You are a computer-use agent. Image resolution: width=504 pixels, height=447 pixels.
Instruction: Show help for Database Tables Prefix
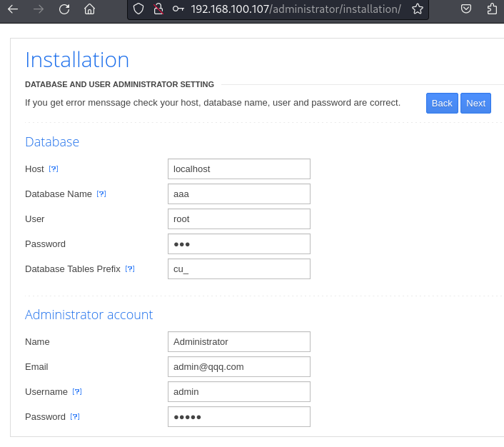pos(130,269)
